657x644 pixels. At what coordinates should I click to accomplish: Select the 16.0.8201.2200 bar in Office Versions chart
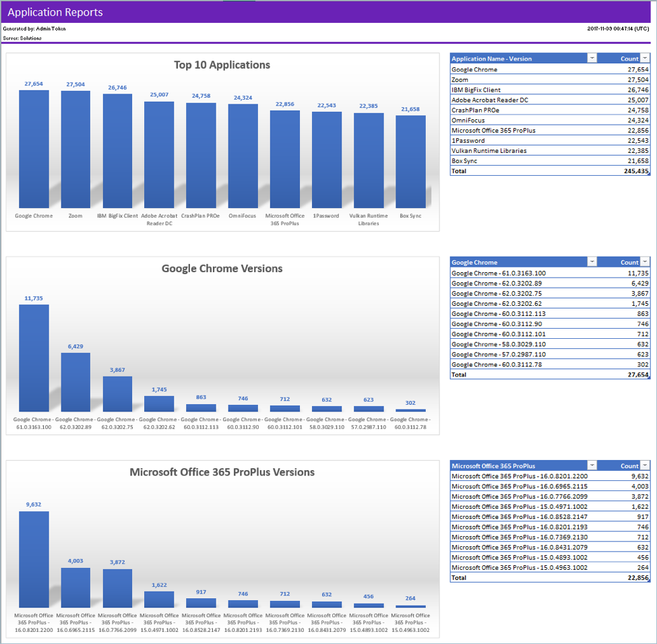click(34, 559)
